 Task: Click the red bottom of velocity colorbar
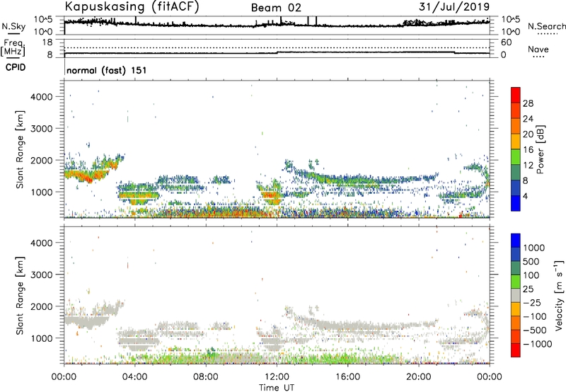516,350
